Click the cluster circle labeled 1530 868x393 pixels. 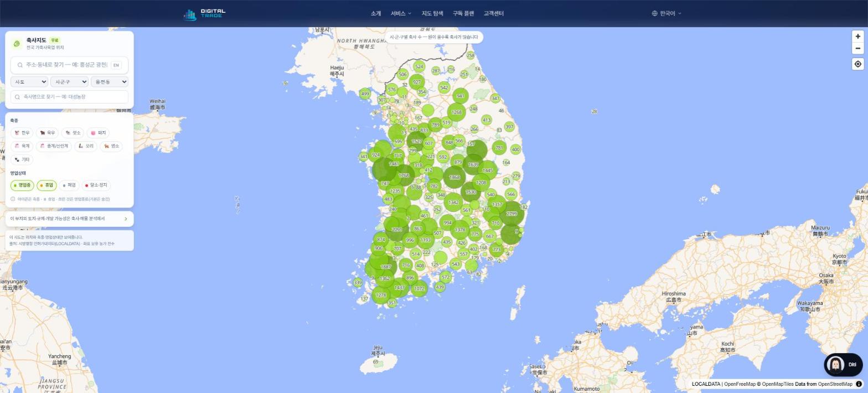click(x=471, y=192)
